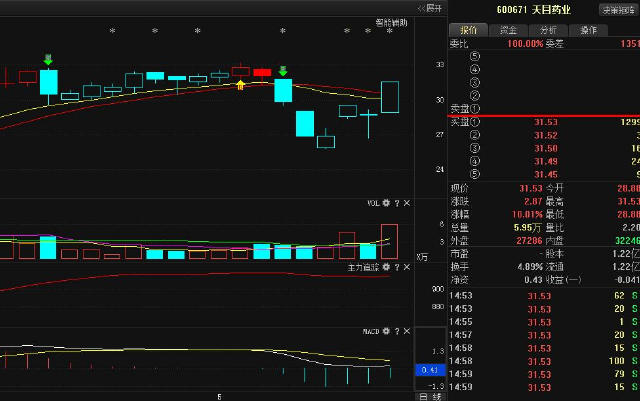The width and height of the screenshot is (640, 401).
Task: Open MACD indicator settings gear
Action: coord(386,331)
